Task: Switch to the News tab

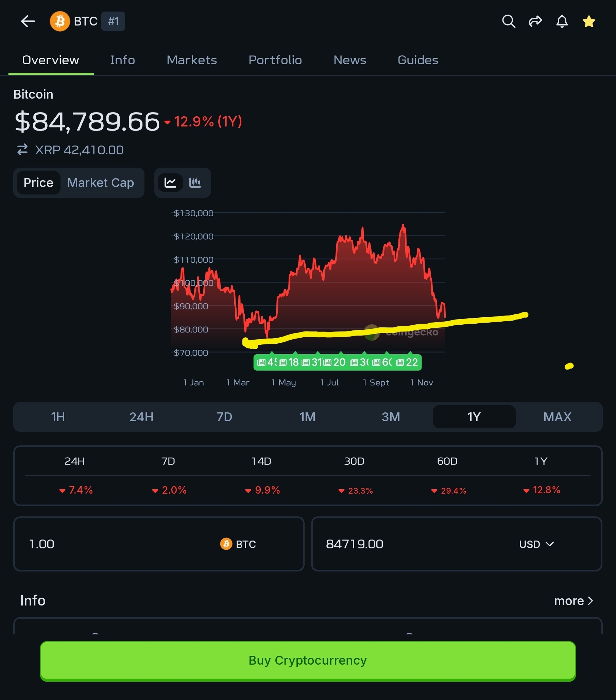Action: pyautogui.click(x=350, y=60)
